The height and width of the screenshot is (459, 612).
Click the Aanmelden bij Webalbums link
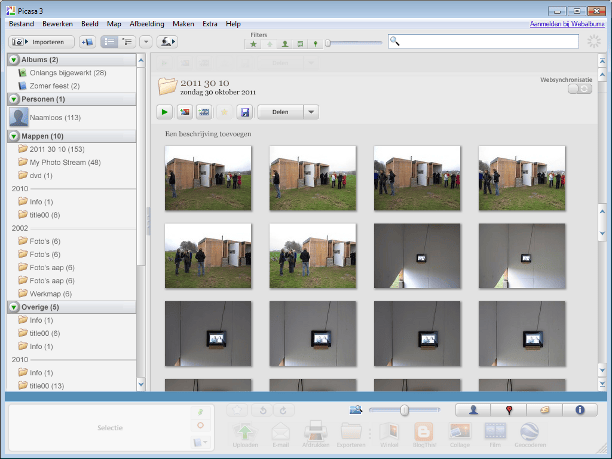click(x=565, y=22)
